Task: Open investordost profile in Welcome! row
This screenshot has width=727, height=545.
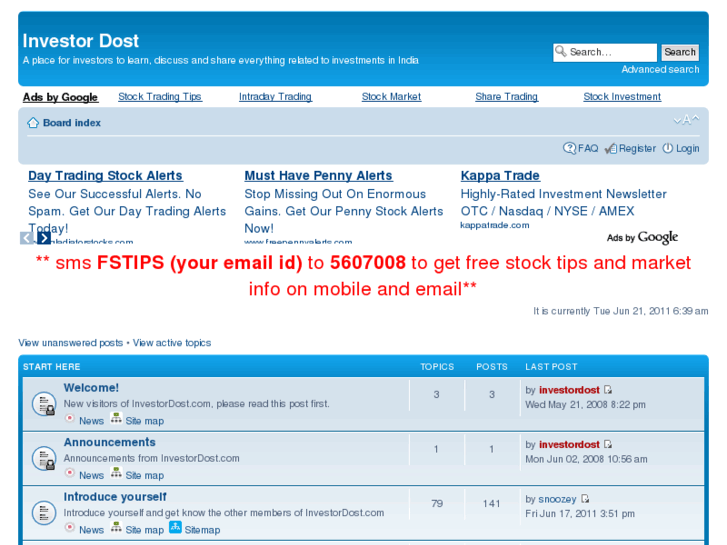Action: pyautogui.click(x=569, y=390)
